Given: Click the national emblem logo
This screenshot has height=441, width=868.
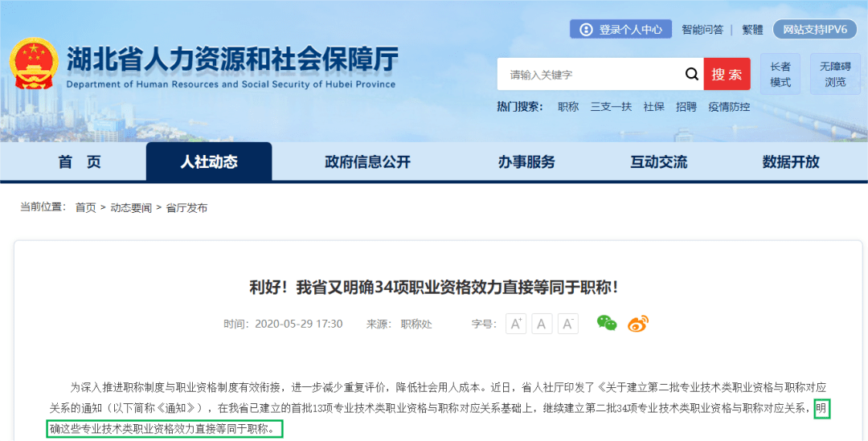Looking at the screenshot, I should (x=34, y=63).
